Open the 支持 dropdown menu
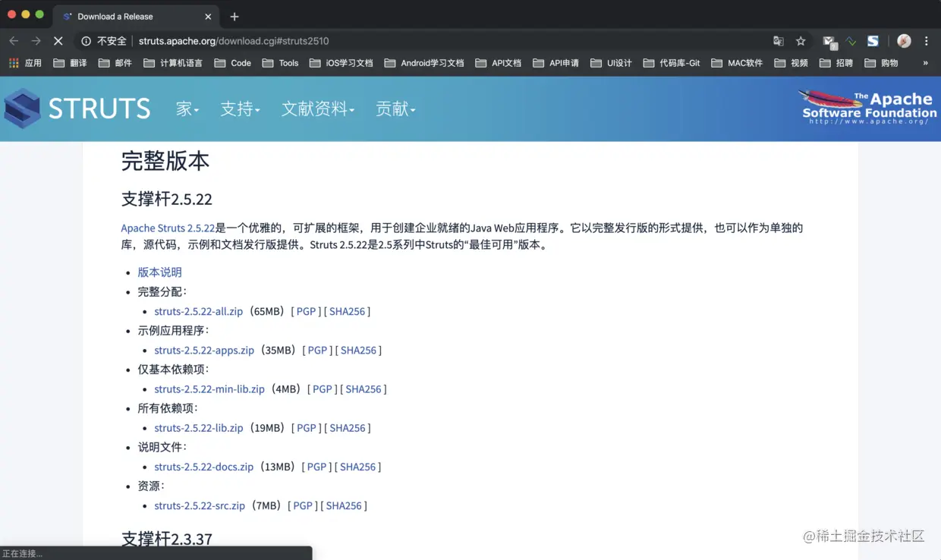 click(240, 109)
